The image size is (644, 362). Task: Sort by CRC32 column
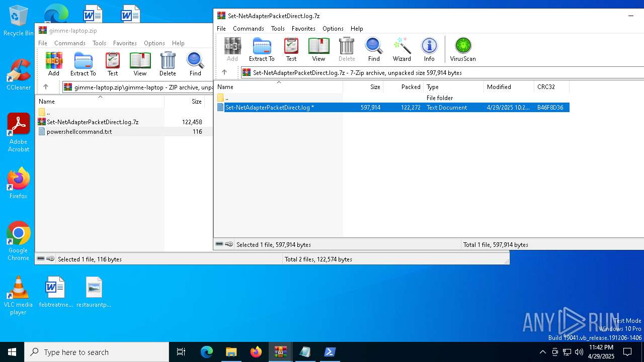click(552, 87)
